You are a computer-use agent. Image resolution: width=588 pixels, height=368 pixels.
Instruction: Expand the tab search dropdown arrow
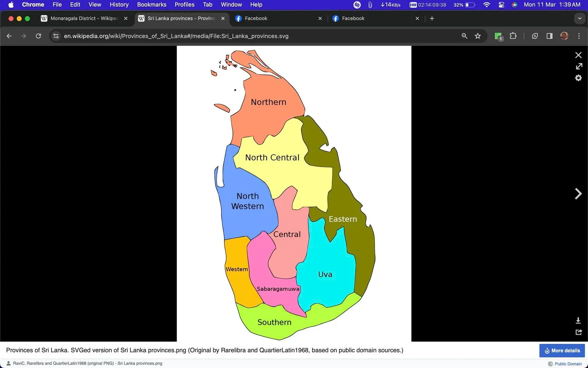580,18
